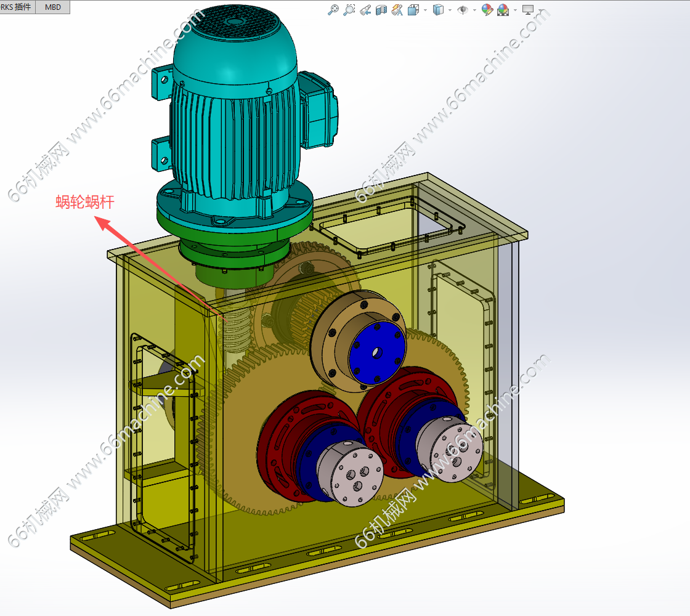Click the Zoom to Fit icon
This screenshot has width=690, height=616.
pos(333,10)
